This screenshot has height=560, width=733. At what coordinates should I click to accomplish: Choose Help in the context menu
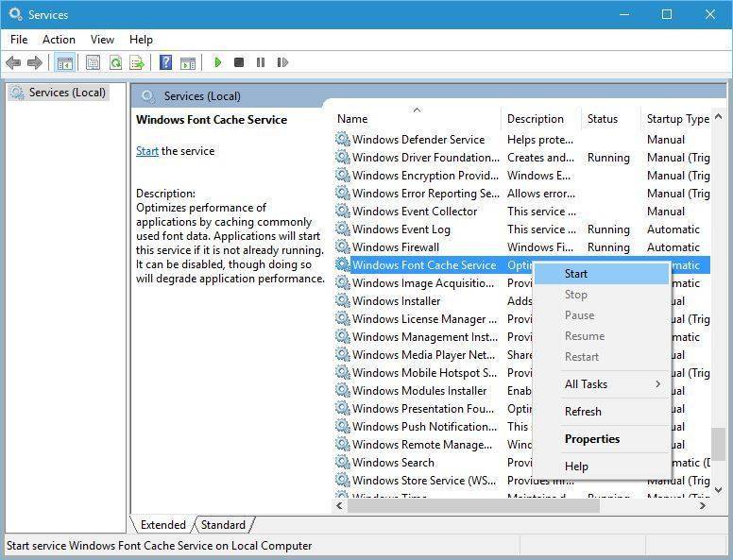click(x=601, y=467)
